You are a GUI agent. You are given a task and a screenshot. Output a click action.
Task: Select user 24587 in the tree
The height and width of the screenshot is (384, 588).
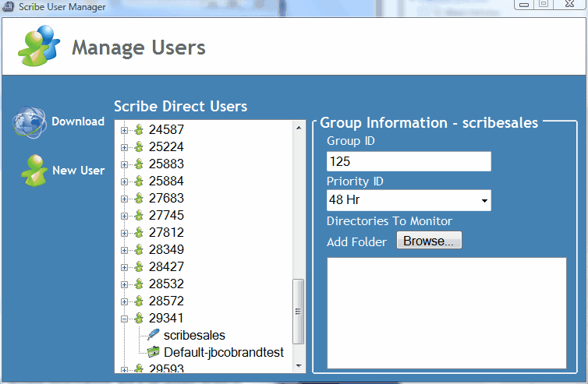[166, 129]
